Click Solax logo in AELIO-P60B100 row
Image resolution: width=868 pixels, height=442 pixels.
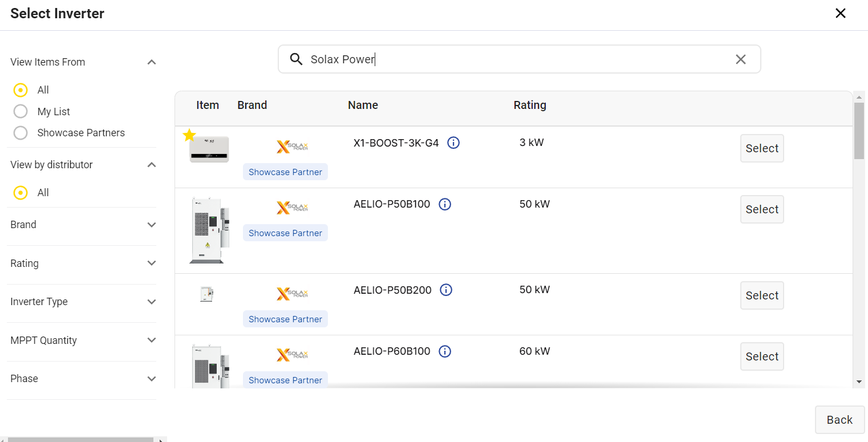click(292, 355)
